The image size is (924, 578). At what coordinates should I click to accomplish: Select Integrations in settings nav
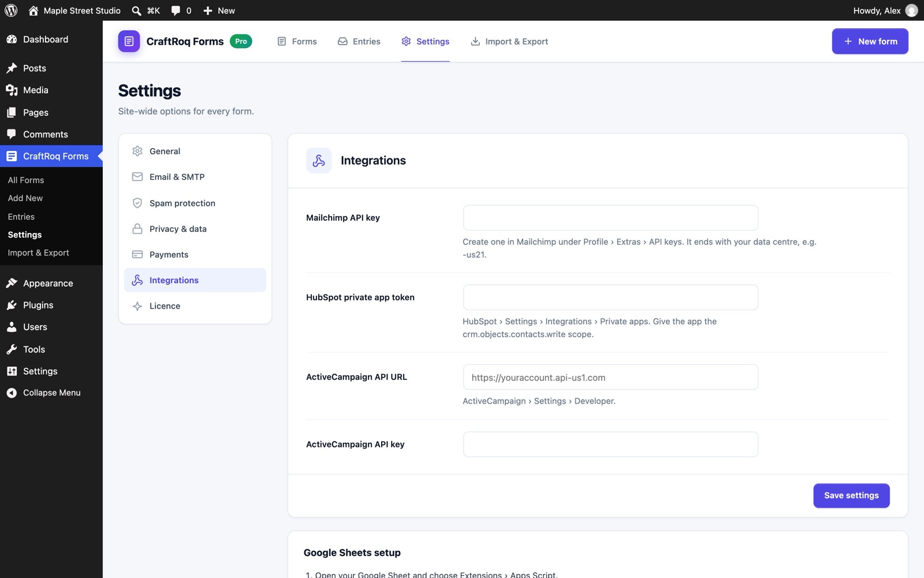pyautogui.click(x=195, y=280)
